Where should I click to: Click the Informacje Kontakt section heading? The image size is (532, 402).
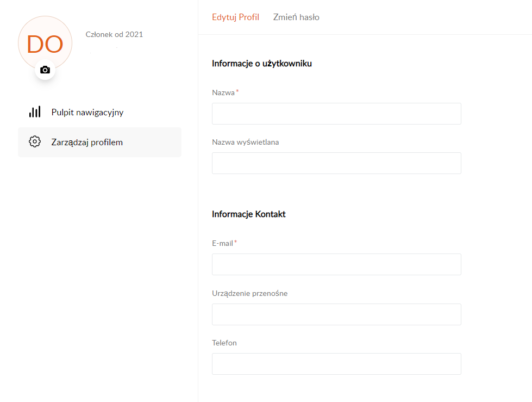(248, 214)
